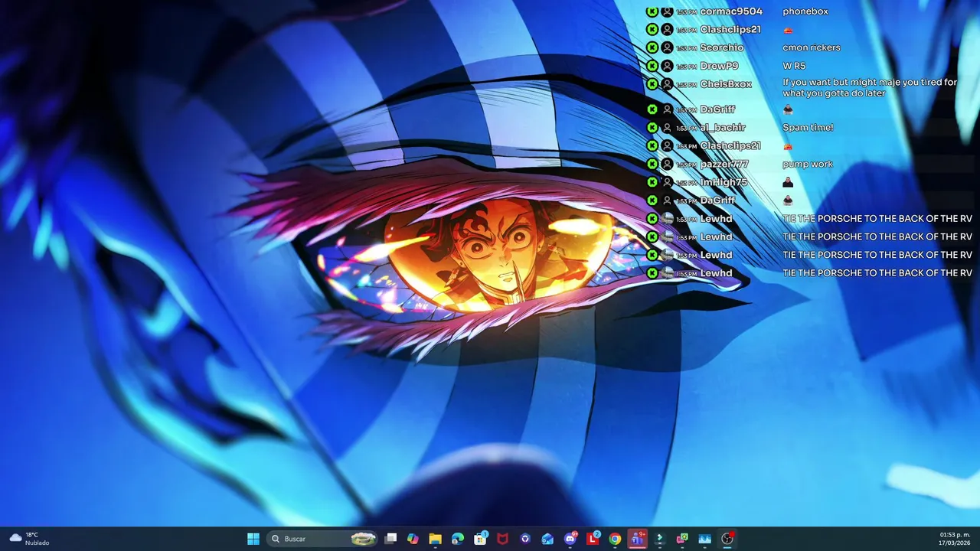
Task: Click the Kick badge beside Scorchio
Action: 652,47
